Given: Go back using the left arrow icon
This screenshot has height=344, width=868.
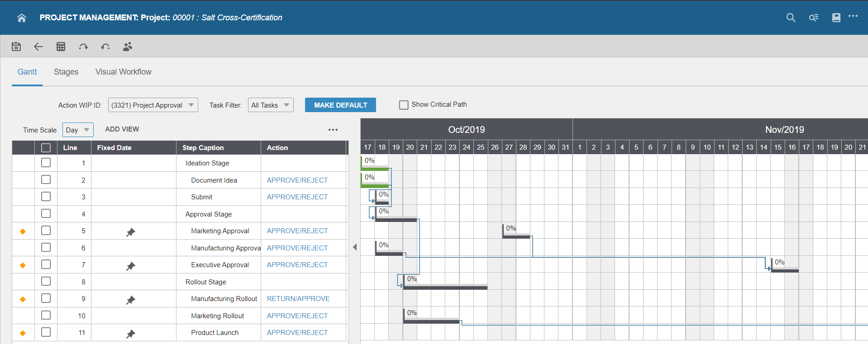Looking at the screenshot, I should pos(38,47).
